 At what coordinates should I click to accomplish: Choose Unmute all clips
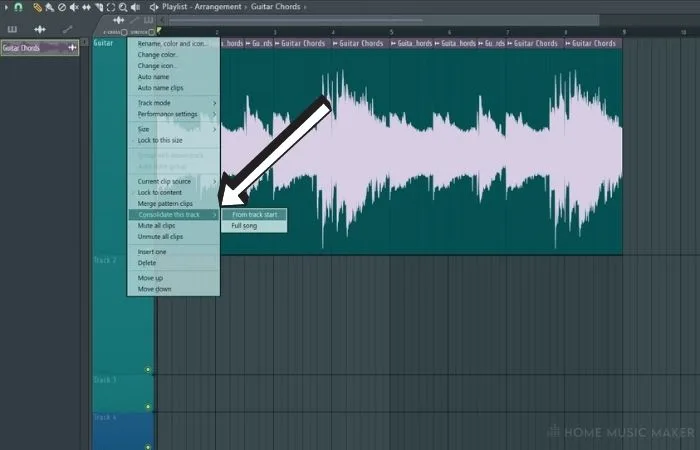[x=172, y=237]
